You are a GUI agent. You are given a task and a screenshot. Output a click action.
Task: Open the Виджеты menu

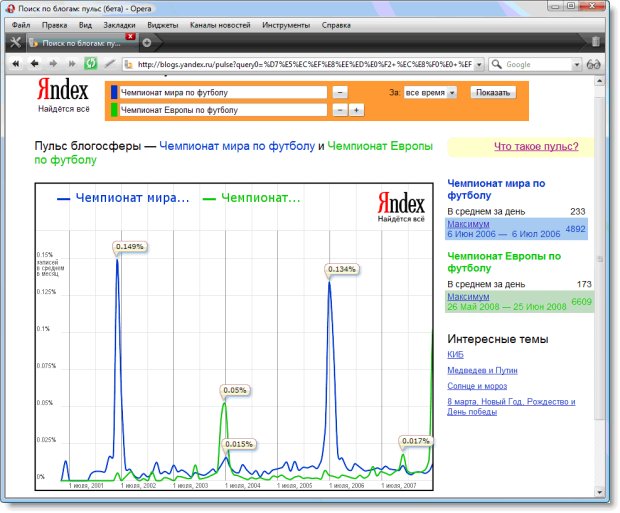tap(163, 25)
